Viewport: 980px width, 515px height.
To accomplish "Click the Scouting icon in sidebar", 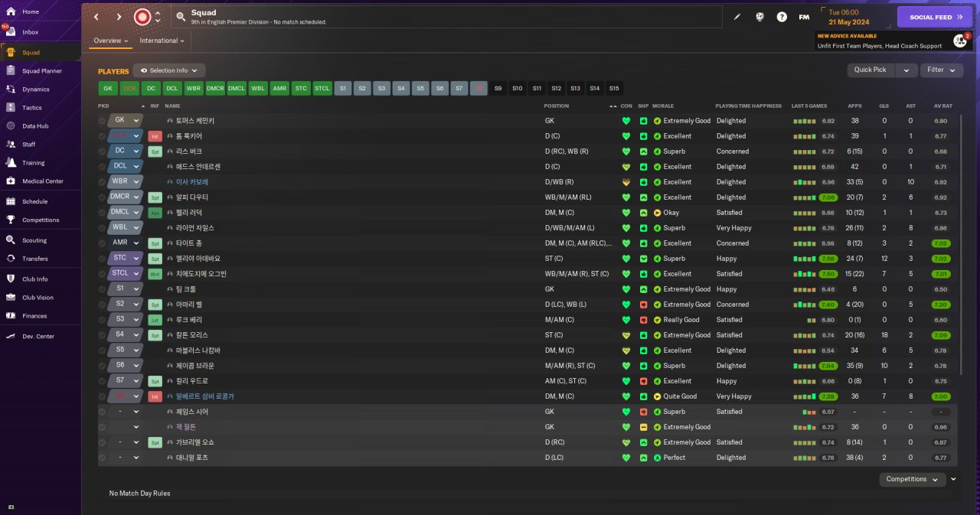I will pyautogui.click(x=11, y=240).
